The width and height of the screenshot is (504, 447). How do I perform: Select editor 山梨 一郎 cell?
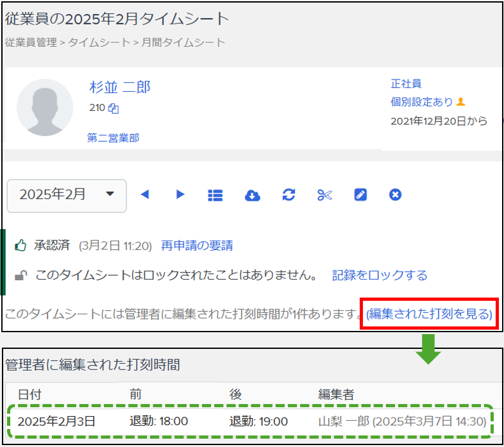(402, 421)
